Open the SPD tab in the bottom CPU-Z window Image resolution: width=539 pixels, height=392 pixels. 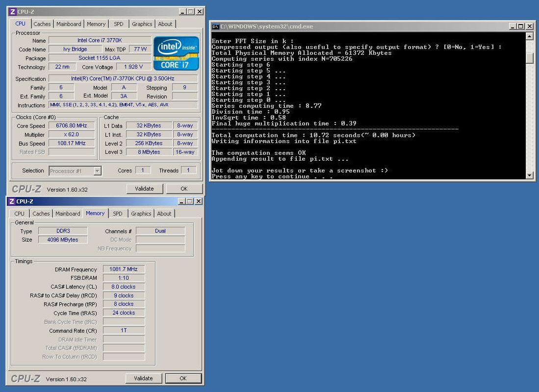point(118,213)
